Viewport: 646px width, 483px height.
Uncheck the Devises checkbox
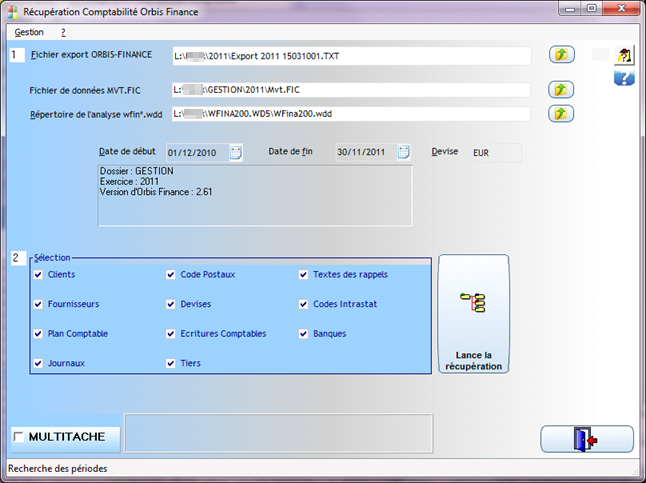click(x=171, y=305)
